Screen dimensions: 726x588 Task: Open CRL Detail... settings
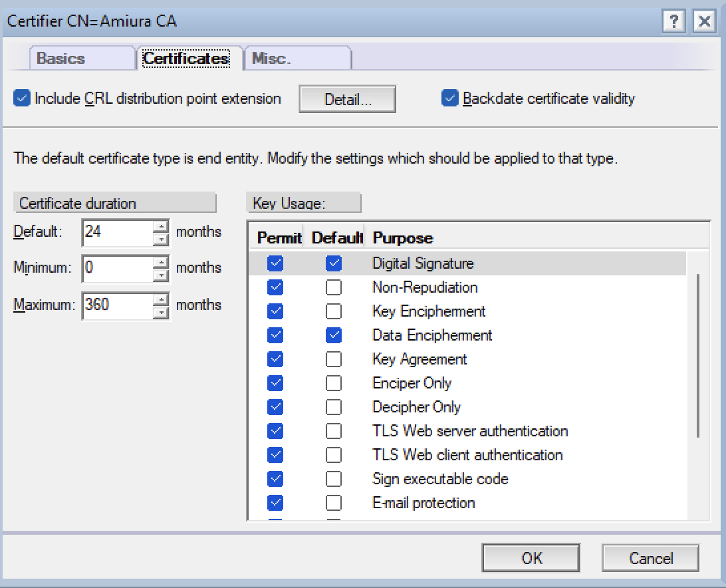click(347, 98)
